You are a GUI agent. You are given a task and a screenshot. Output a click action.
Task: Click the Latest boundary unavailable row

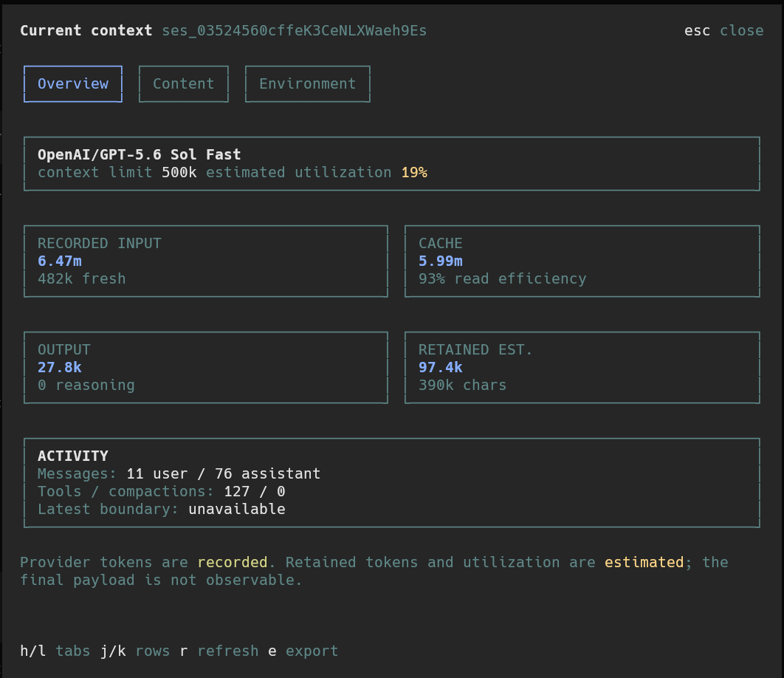[162, 509]
